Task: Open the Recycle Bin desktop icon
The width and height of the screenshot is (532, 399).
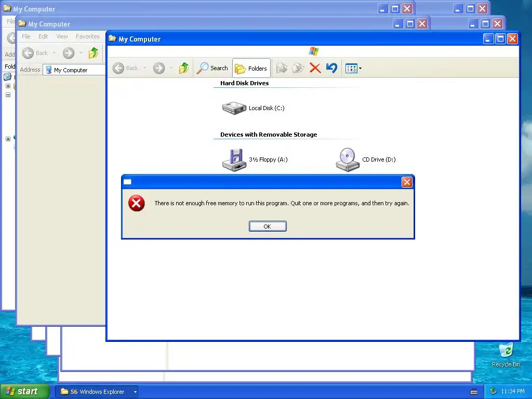Action: click(506, 355)
